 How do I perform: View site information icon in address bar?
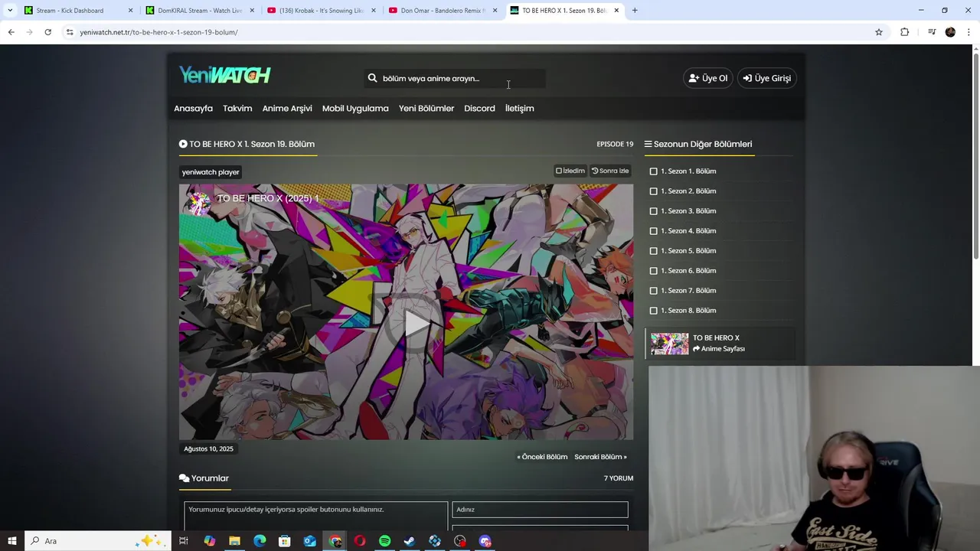(x=70, y=32)
